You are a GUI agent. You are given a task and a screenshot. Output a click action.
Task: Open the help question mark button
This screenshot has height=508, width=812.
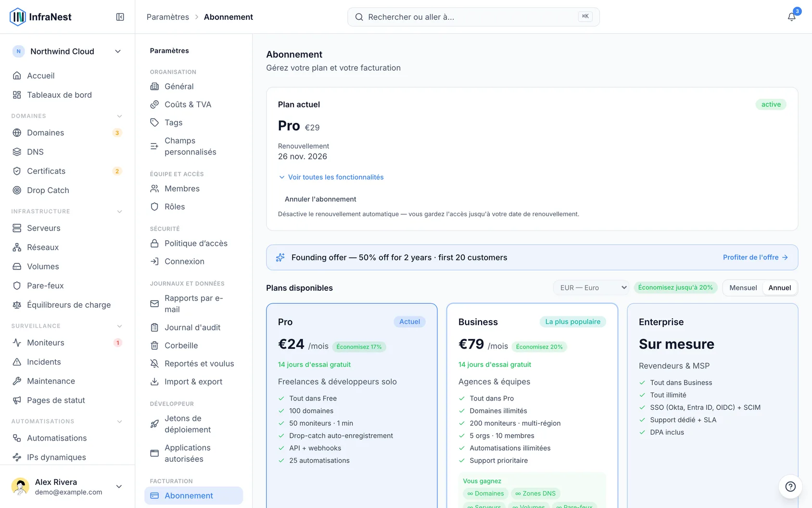tap(790, 486)
